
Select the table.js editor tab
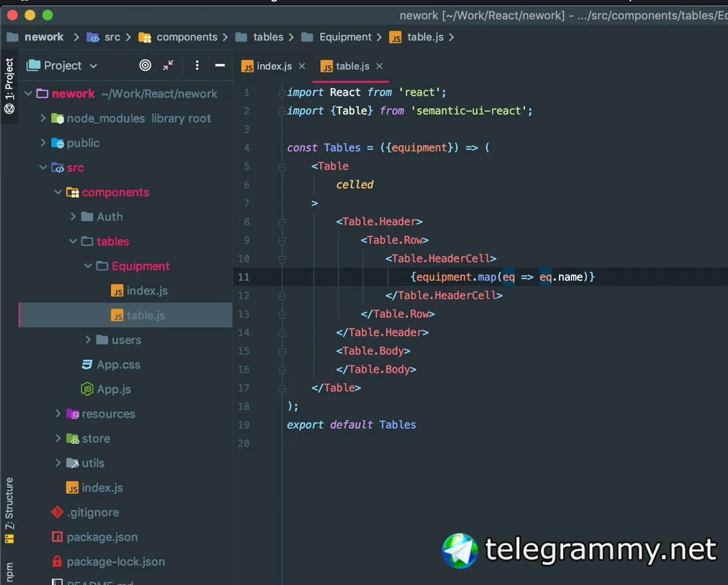point(353,66)
